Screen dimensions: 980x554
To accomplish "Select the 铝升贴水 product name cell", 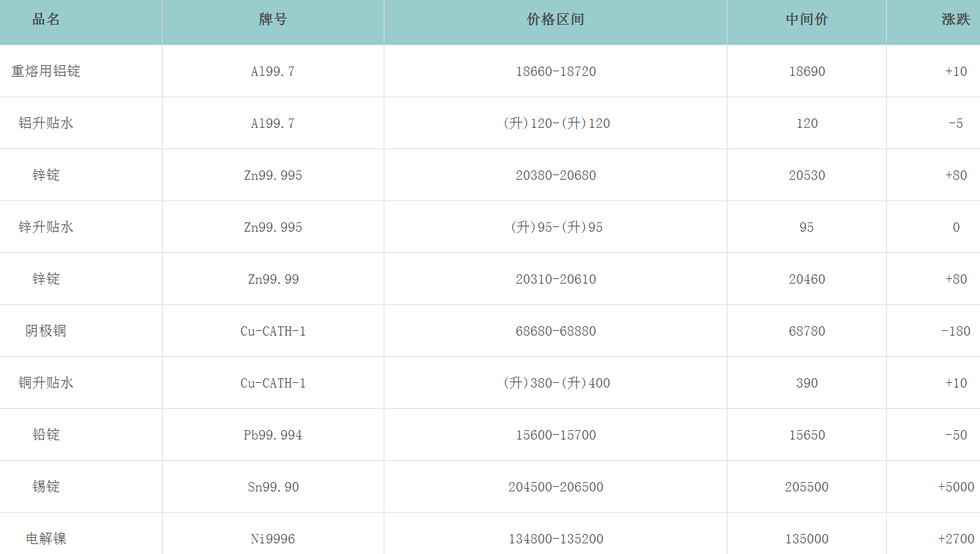I will pos(46,123).
